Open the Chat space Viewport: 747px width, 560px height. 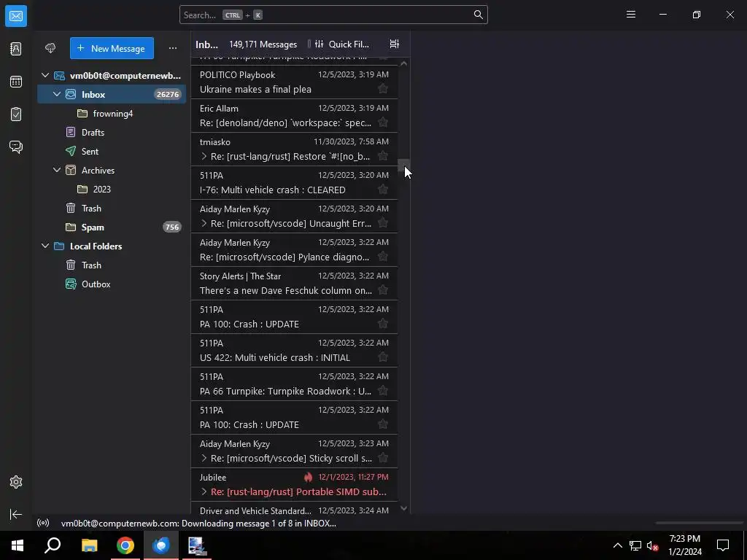coord(16,147)
